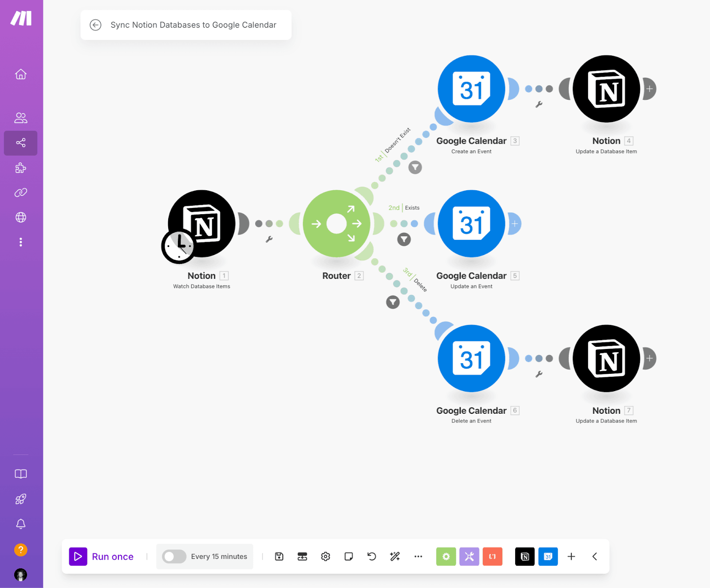Image resolution: width=710 pixels, height=588 pixels.
Task: Click the scenario title Sync Notion Databases
Action: coord(193,25)
